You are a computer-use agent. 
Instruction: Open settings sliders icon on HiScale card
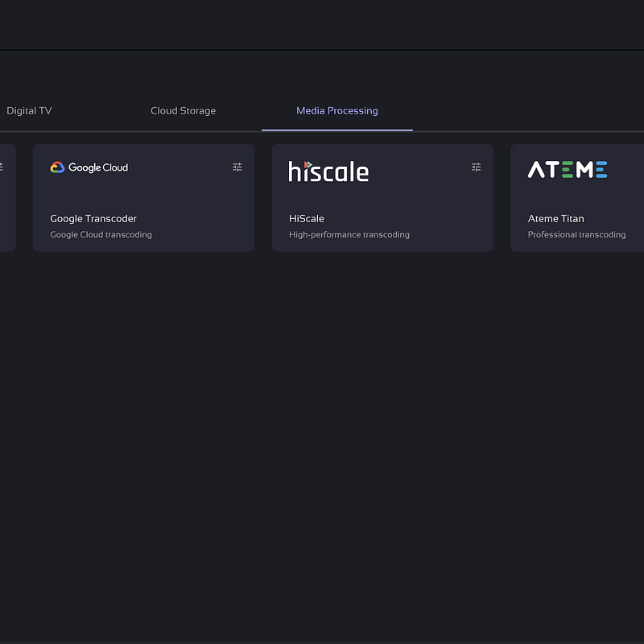[x=476, y=167]
